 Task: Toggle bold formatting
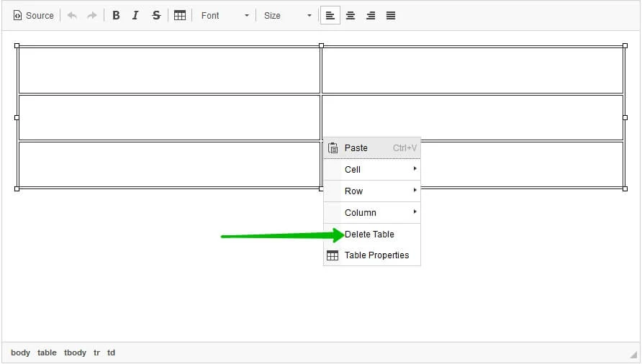click(116, 16)
